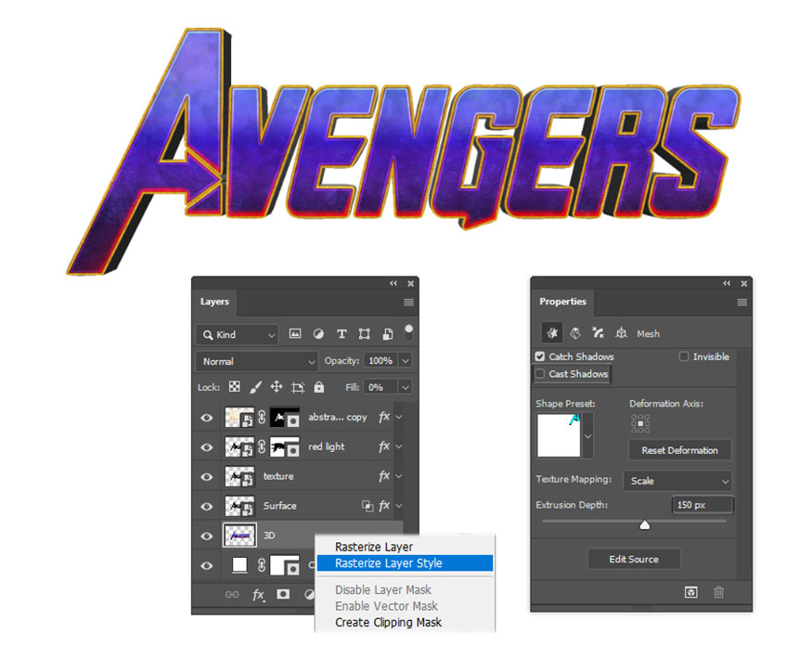Screen dimensions: 812x659
Task: Click the add layer style fx button
Action: pos(259,595)
